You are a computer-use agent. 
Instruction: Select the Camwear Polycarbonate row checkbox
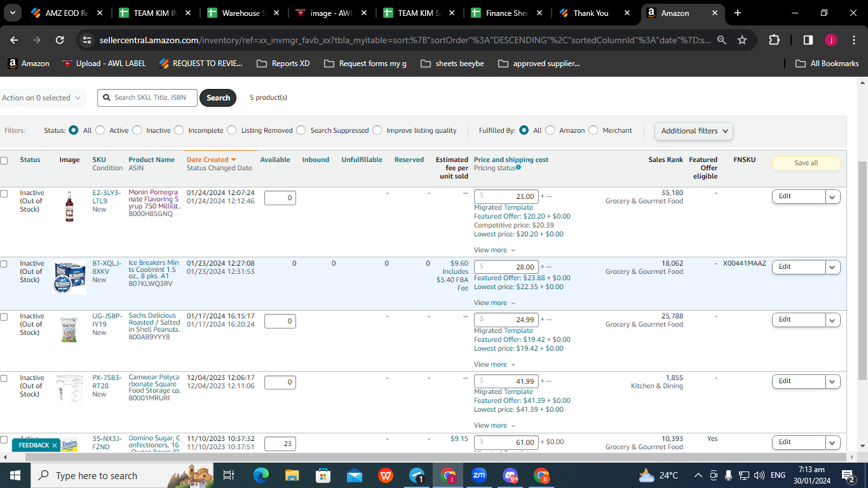(4, 378)
